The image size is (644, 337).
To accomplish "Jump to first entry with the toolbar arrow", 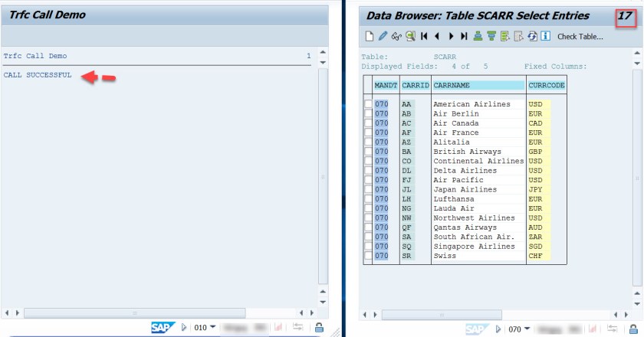I will click(x=424, y=36).
